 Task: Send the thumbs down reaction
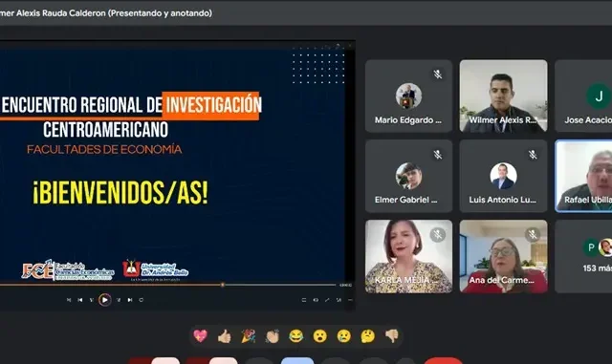point(391,336)
